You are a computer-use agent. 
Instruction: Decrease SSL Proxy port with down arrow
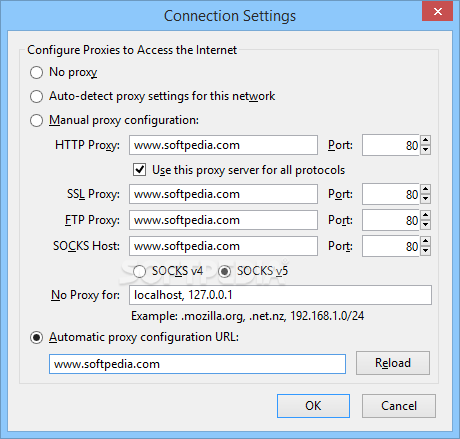(x=425, y=199)
